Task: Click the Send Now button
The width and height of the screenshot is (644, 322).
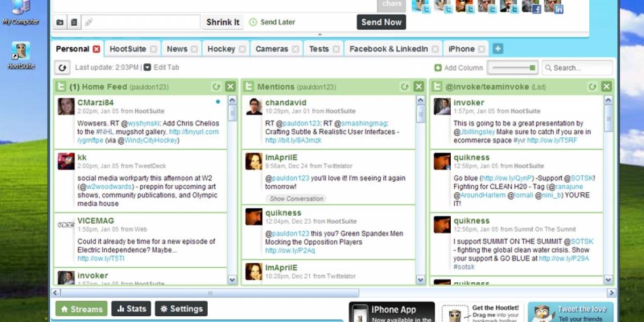Action: [x=381, y=22]
